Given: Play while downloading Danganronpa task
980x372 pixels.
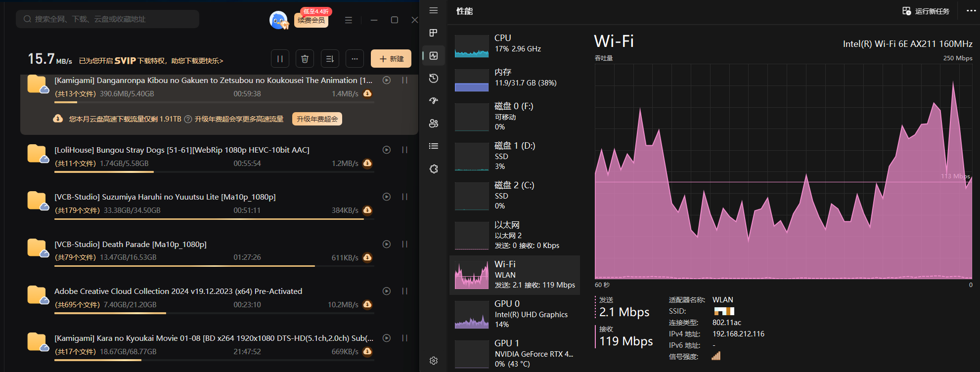Looking at the screenshot, I should tap(387, 80).
